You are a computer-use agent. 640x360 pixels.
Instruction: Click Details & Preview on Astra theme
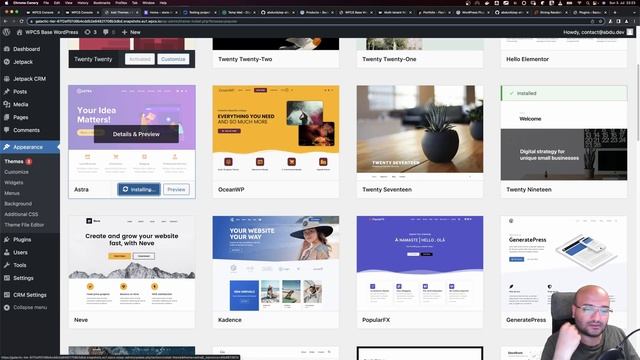point(136,134)
